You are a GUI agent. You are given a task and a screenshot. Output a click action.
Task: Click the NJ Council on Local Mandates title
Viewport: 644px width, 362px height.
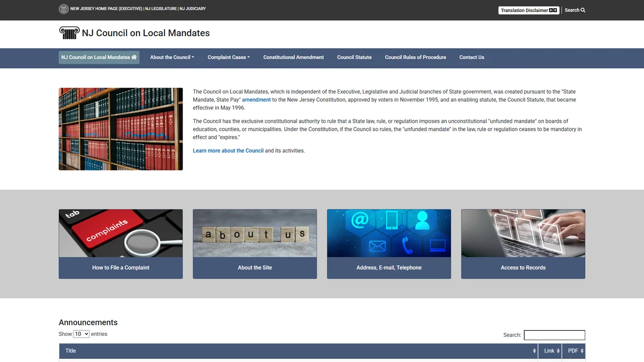146,33
